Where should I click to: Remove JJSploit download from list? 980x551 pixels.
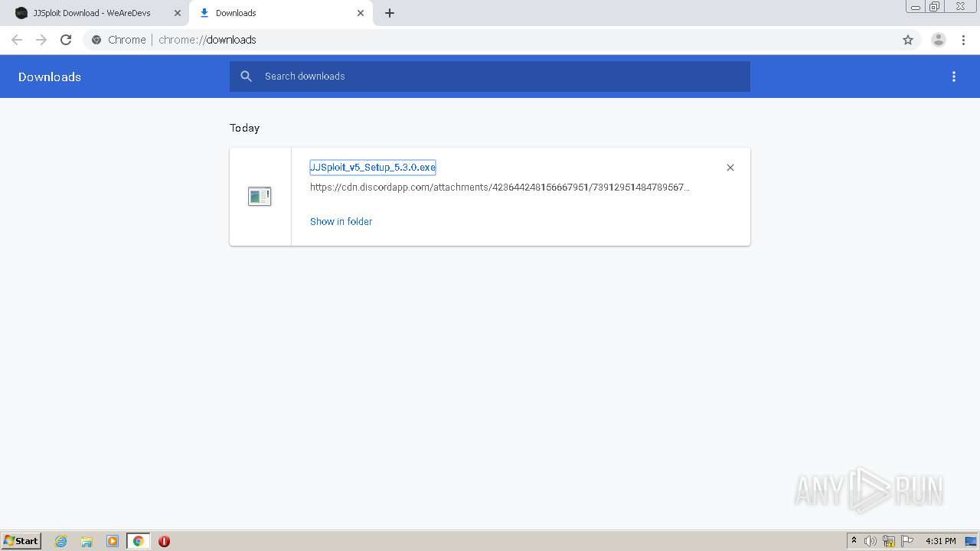[x=730, y=168]
